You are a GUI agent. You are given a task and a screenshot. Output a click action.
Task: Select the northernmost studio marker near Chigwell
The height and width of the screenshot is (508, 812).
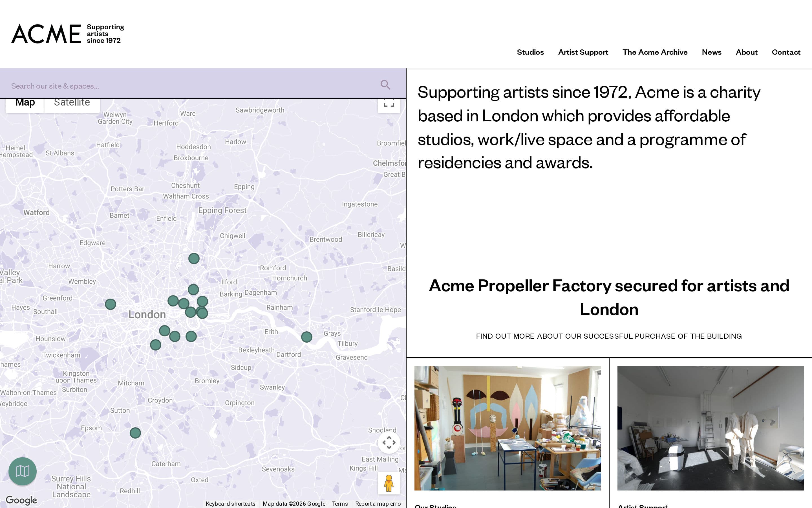pyautogui.click(x=194, y=258)
